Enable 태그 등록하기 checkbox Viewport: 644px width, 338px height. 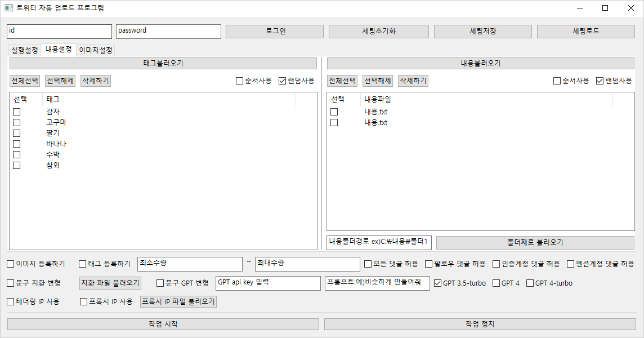[83, 264]
